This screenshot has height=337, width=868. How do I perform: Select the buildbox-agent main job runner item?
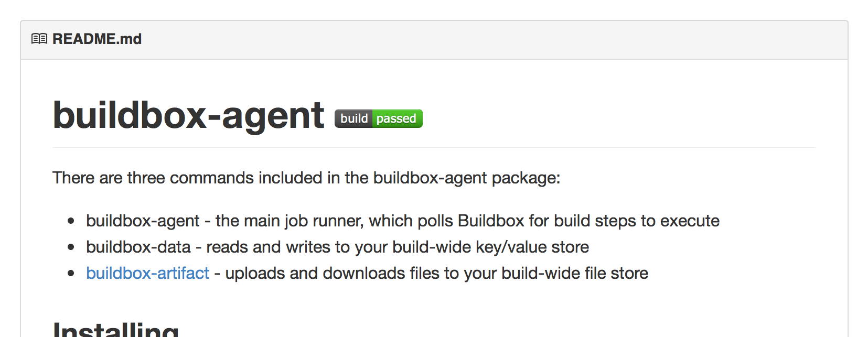click(403, 221)
